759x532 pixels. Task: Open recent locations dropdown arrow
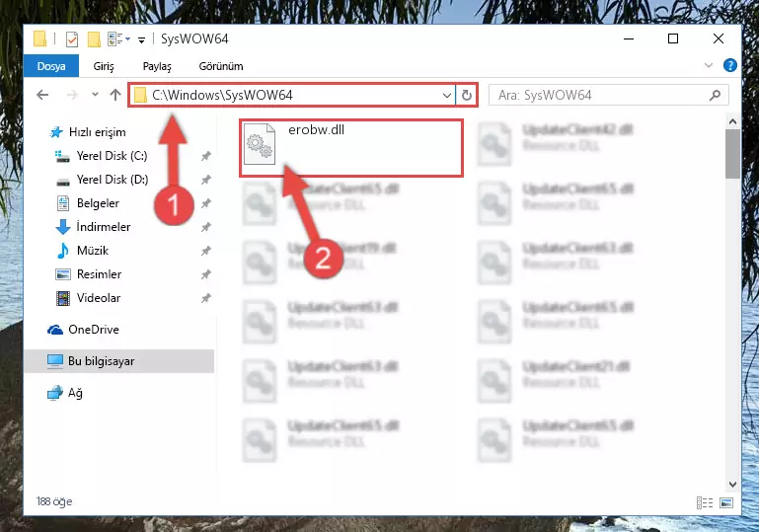(95, 95)
